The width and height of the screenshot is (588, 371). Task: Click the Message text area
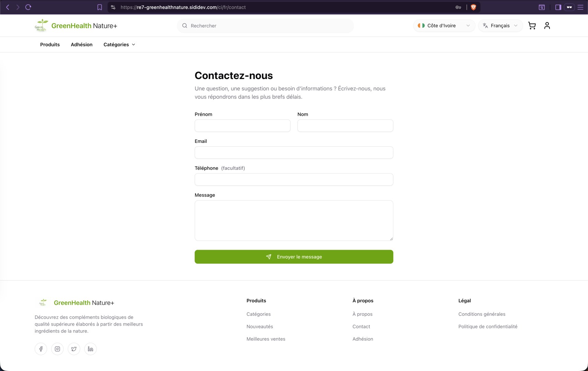click(x=293, y=220)
